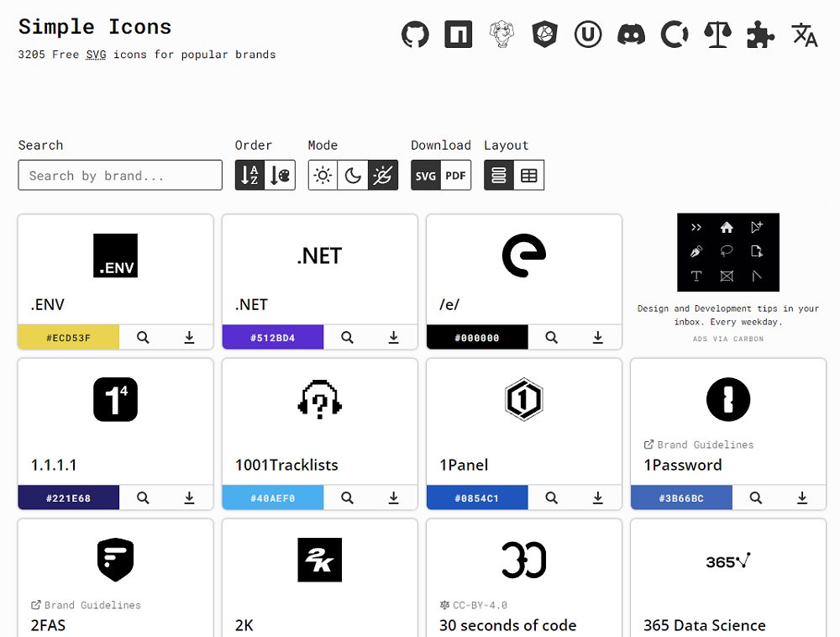Screen dimensions: 840x637
Task: Open the Open Collective icon
Action: click(675, 34)
